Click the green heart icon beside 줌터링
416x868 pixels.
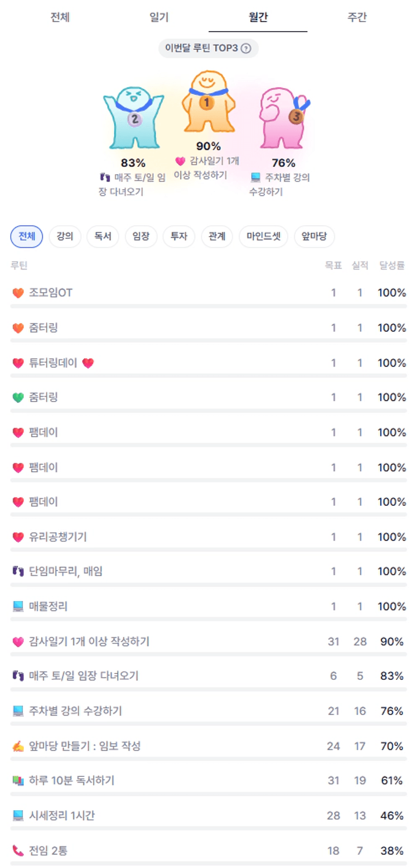click(18, 397)
